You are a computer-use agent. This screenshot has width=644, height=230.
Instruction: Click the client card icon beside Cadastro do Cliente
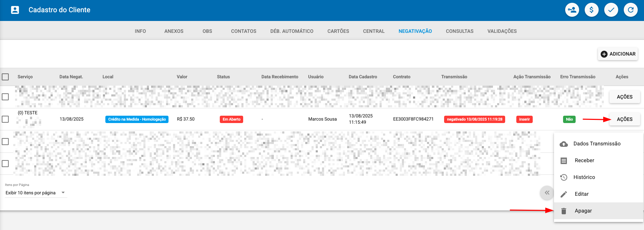pos(15,10)
